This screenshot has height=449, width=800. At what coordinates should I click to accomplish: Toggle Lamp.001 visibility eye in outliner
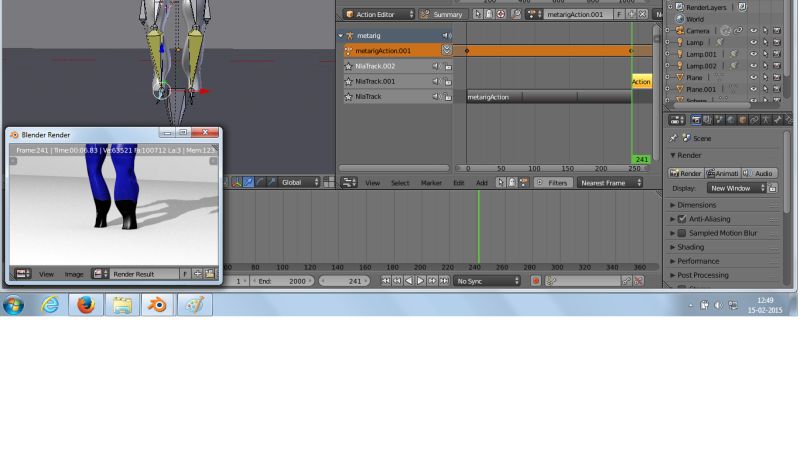753,54
